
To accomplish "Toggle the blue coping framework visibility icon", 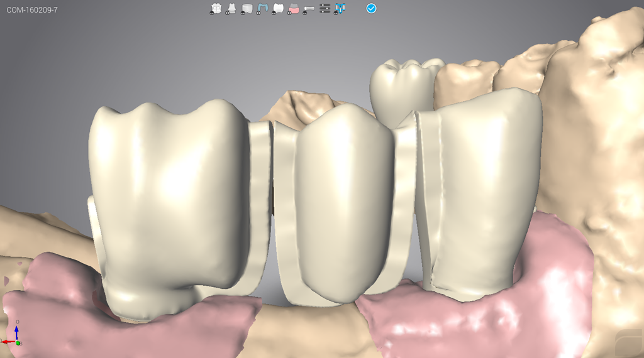I will click(x=262, y=9).
